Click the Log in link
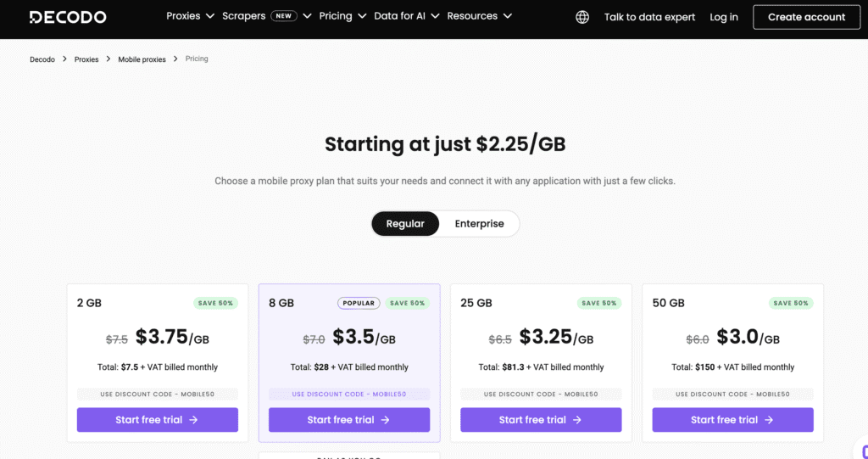The width and height of the screenshot is (868, 459). coord(724,17)
